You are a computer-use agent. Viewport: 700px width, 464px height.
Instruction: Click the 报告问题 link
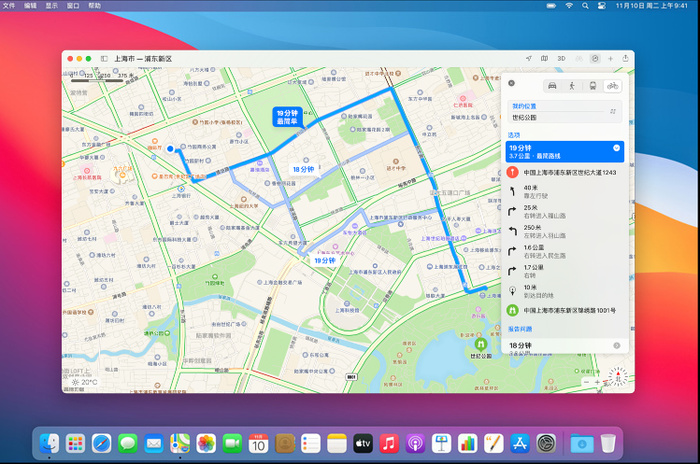520,327
